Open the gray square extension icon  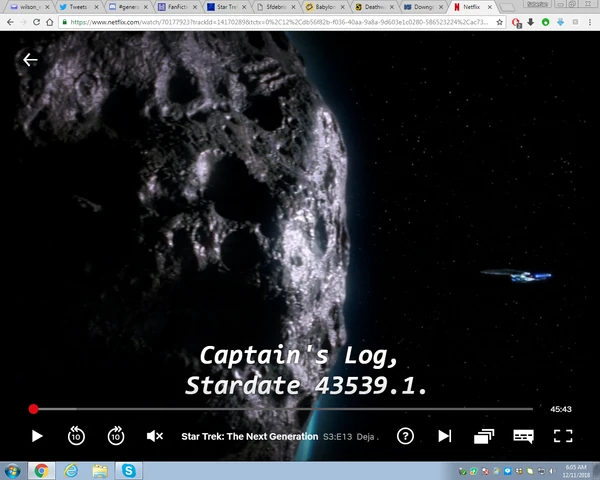(575, 22)
